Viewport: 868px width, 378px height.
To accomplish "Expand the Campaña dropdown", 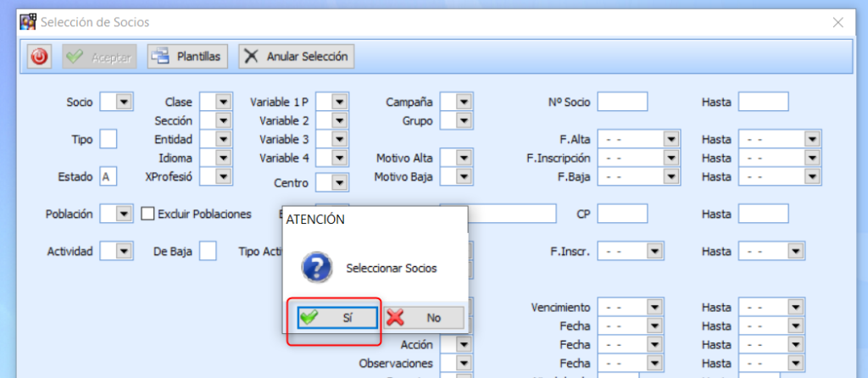I will click(463, 102).
